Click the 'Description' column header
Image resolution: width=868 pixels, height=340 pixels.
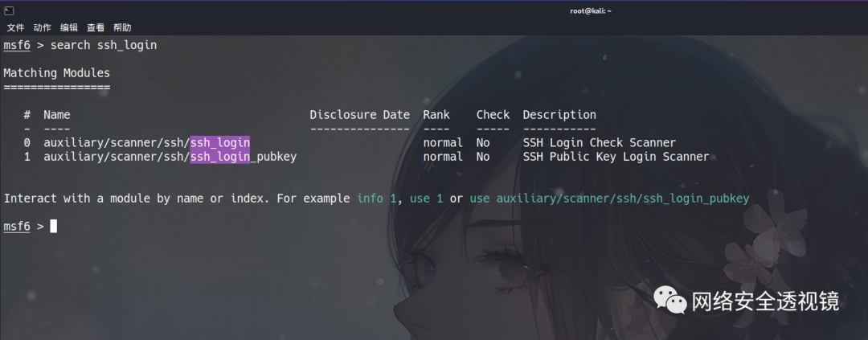(x=559, y=115)
